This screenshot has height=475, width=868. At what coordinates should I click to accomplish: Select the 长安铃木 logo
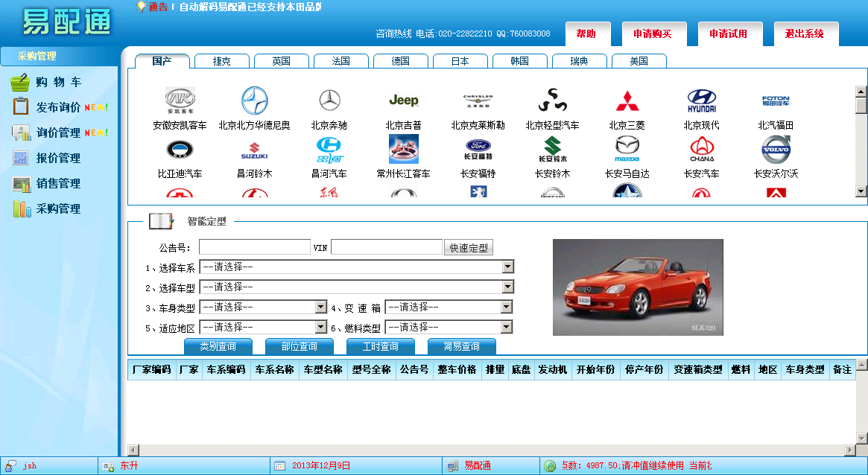[552, 150]
